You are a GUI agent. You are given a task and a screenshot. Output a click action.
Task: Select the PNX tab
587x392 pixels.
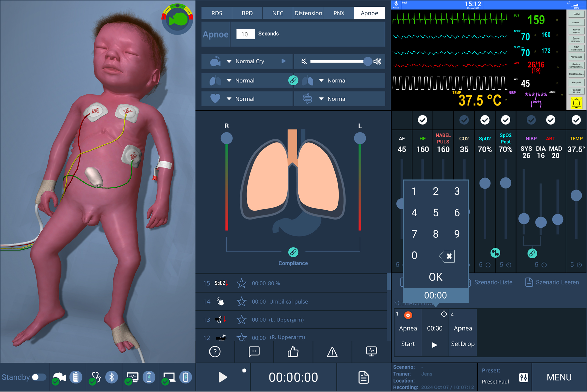coord(339,13)
